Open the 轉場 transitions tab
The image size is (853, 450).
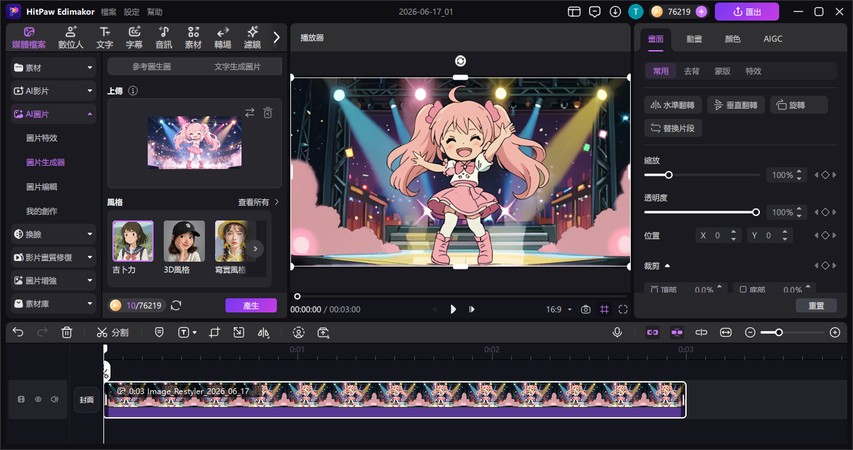coord(222,38)
